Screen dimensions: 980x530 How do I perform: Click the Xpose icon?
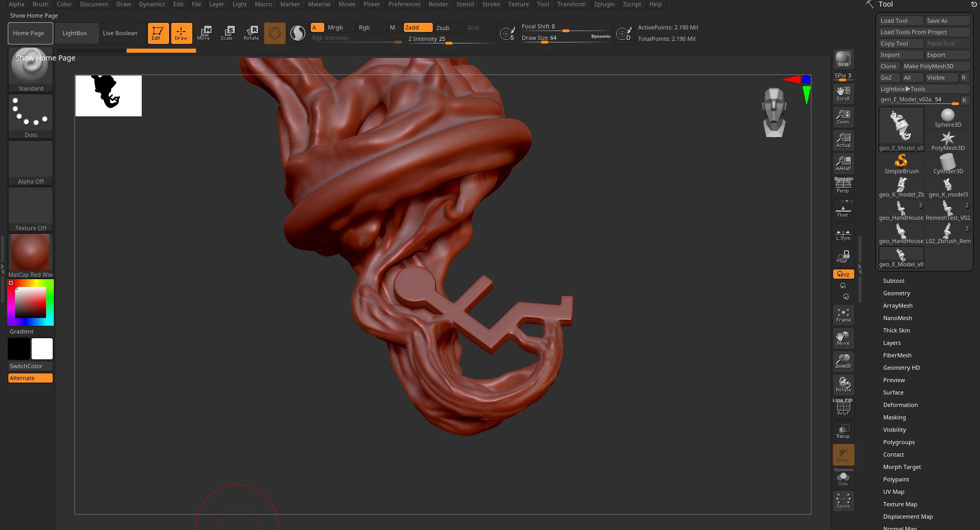coord(843,501)
